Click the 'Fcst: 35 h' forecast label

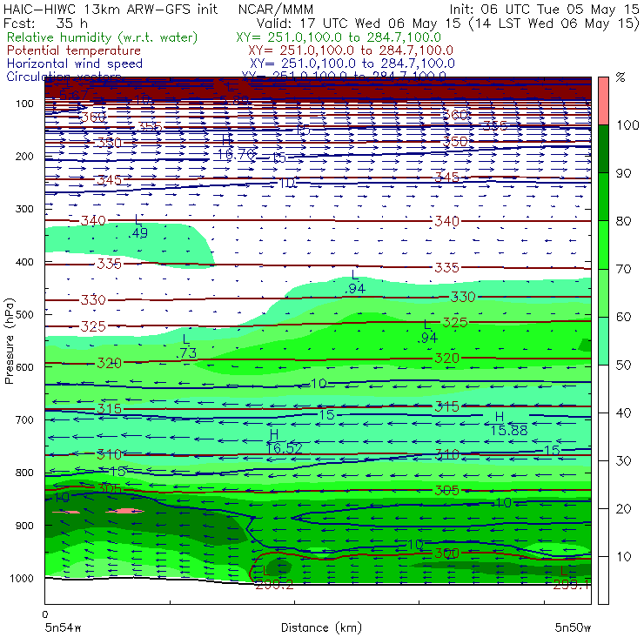pos(45,23)
